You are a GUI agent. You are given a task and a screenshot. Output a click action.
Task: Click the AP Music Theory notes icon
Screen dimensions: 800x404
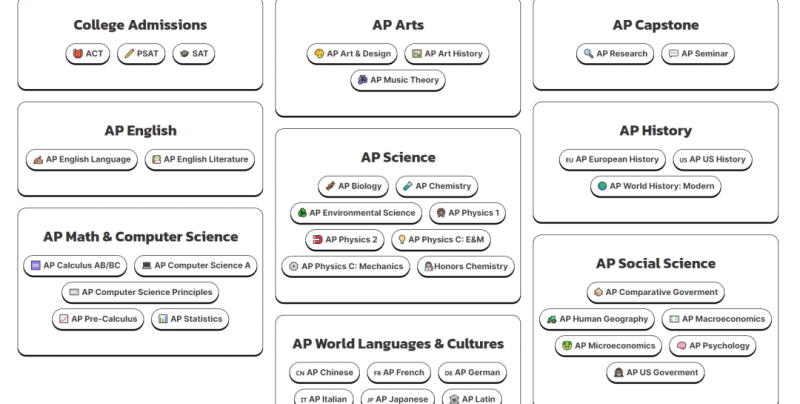(x=363, y=80)
